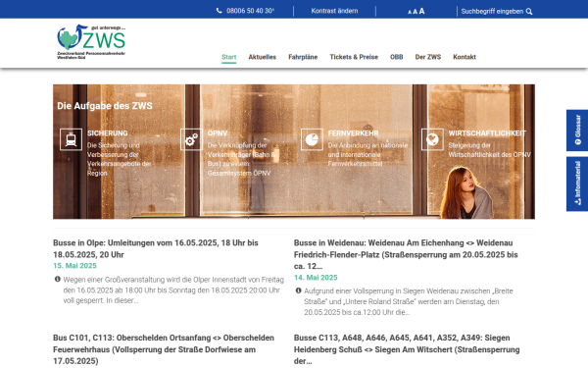
Task: Select the medium font size A
Action: 416,12
